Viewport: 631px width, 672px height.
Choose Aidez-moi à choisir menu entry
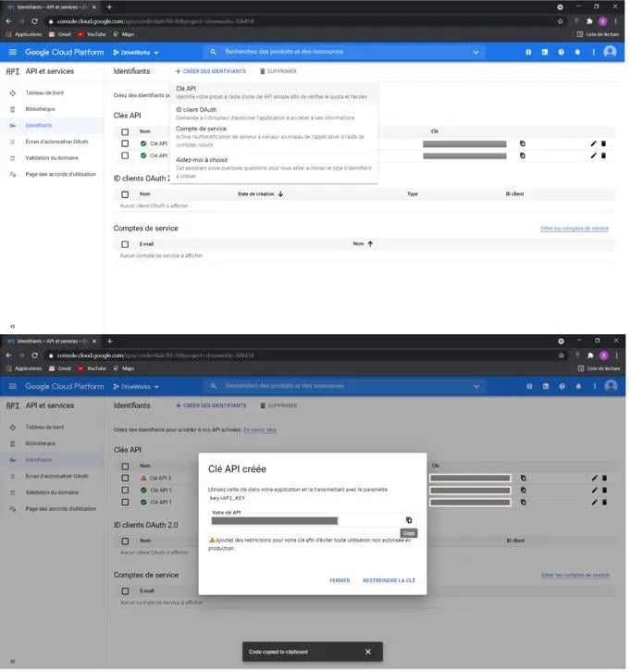(273, 168)
